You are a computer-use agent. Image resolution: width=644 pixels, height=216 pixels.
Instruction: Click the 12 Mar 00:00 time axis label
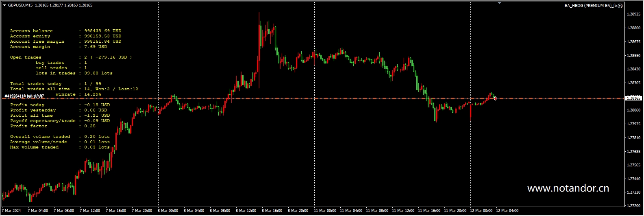click(481, 211)
